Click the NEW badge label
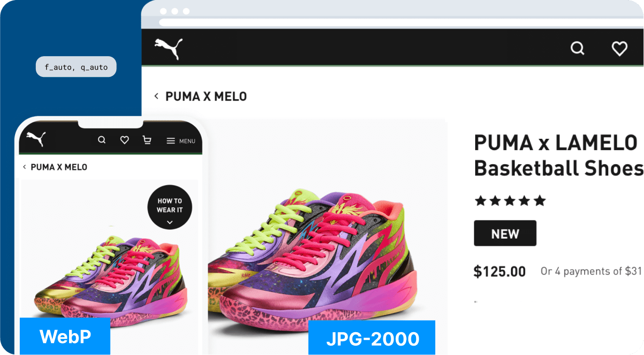This screenshot has height=355, width=644. (x=505, y=233)
